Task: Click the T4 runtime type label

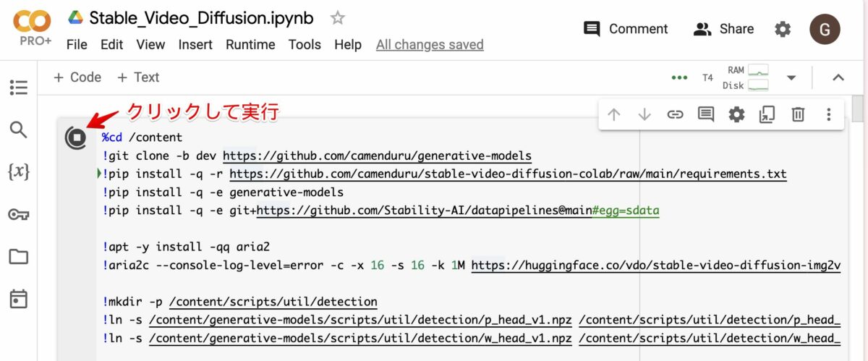Action: pyautogui.click(x=707, y=77)
